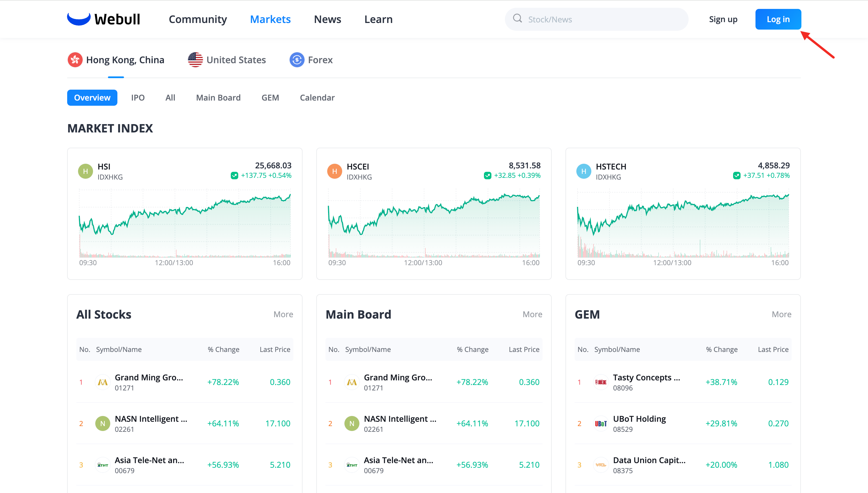Click HSI value 25,668.03
This screenshot has width=868, height=493.
click(273, 165)
